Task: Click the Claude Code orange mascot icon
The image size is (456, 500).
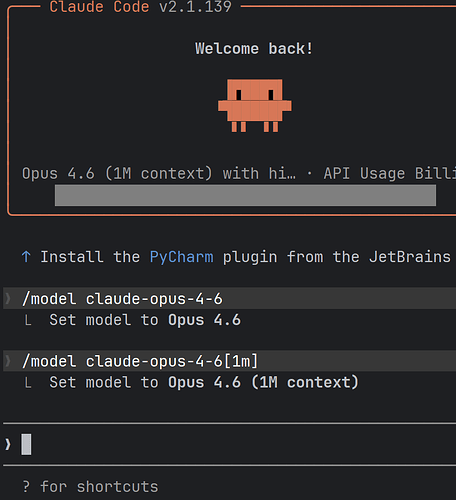Action: point(255,105)
